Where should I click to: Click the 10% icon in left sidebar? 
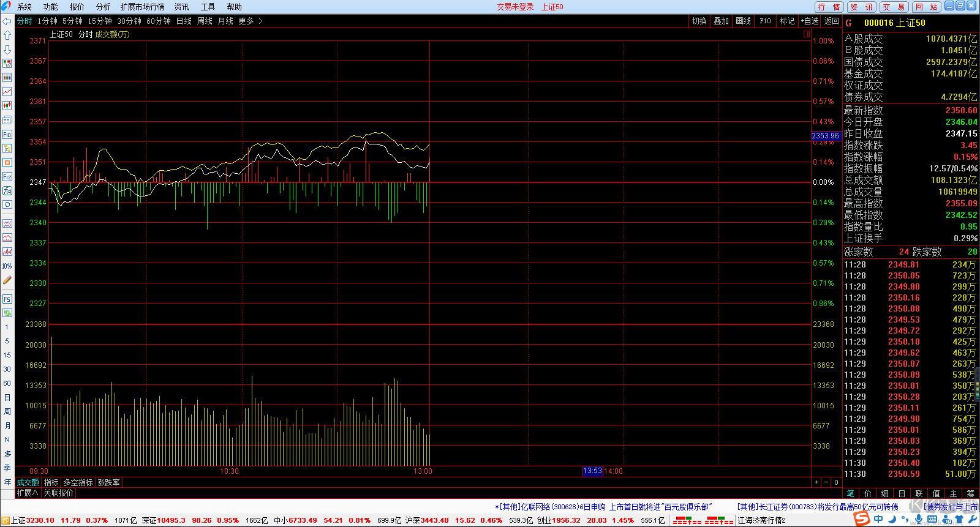(7, 266)
